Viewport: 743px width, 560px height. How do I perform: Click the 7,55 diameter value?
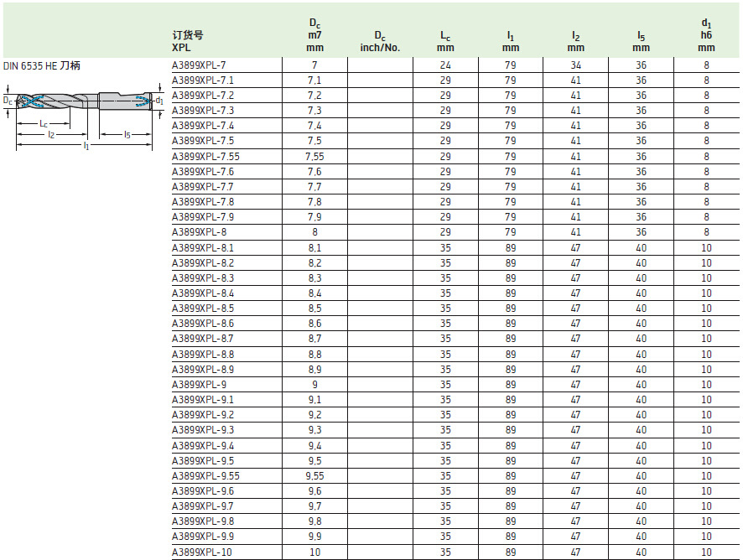coord(314,156)
